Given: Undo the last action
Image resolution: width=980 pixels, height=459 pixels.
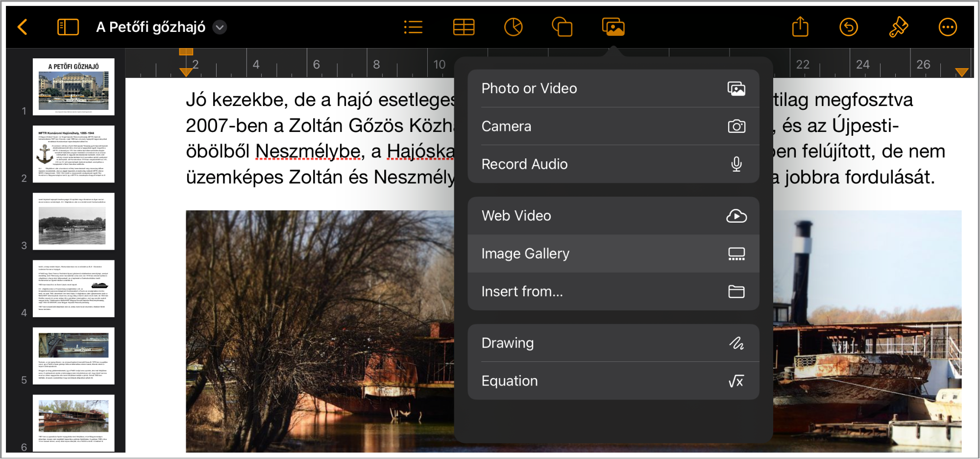Looking at the screenshot, I should tap(849, 27).
